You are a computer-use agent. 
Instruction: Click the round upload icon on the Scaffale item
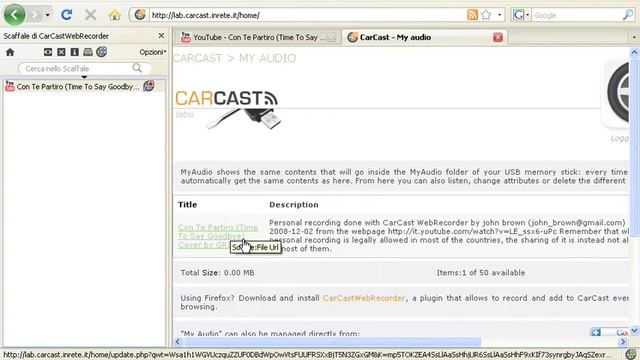pos(149,86)
